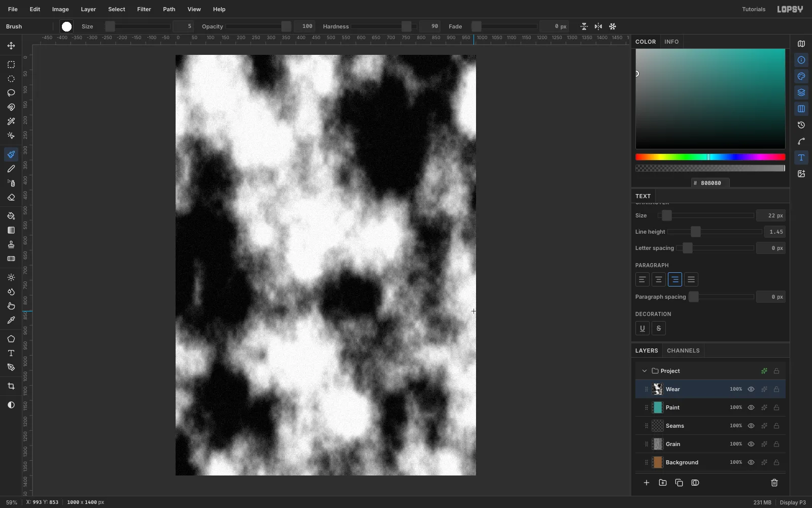Duplicate the selected layer
The image size is (812, 508).
[679, 483]
